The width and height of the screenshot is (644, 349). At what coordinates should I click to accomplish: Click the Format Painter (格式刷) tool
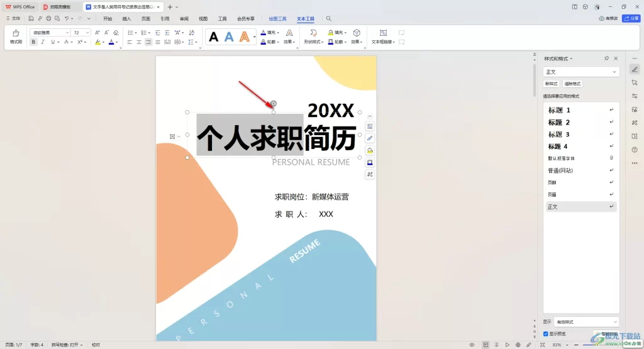click(16, 36)
